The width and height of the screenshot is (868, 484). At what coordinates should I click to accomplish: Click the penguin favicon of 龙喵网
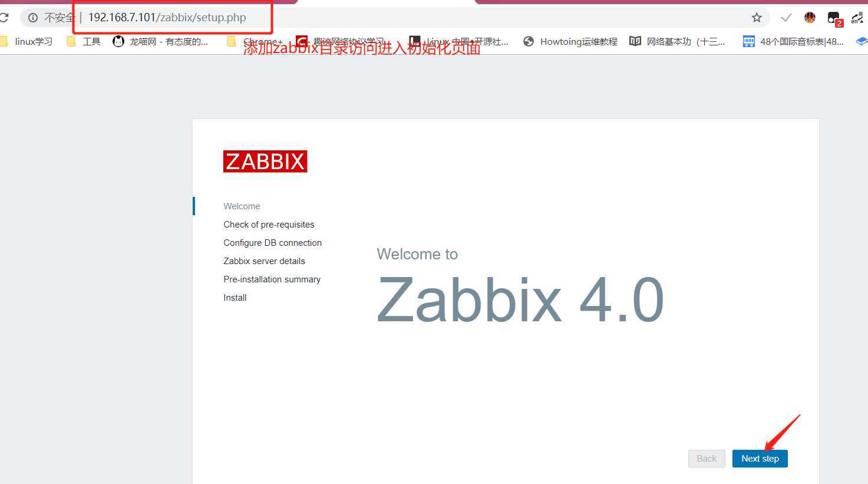[118, 41]
